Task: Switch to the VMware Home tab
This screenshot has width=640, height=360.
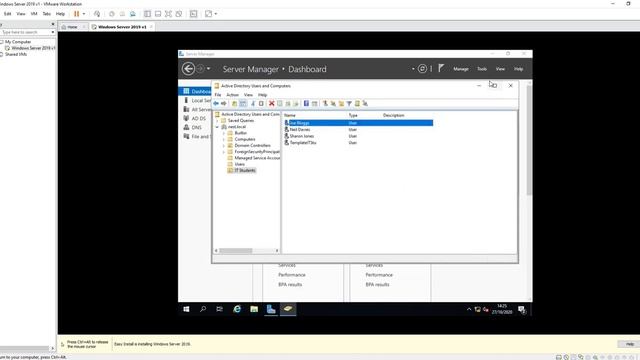Action: [72, 27]
